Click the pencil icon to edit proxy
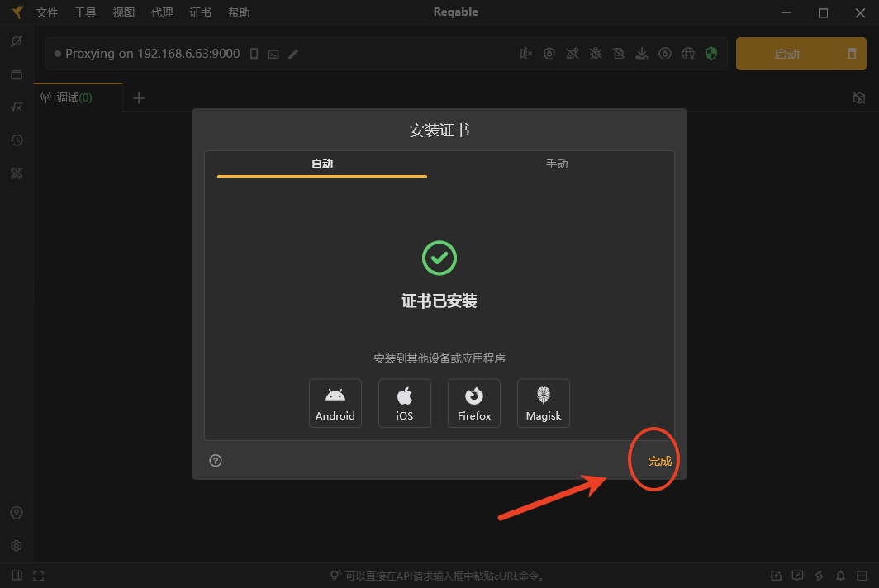This screenshot has height=588, width=879. click(x=293, y=54)
